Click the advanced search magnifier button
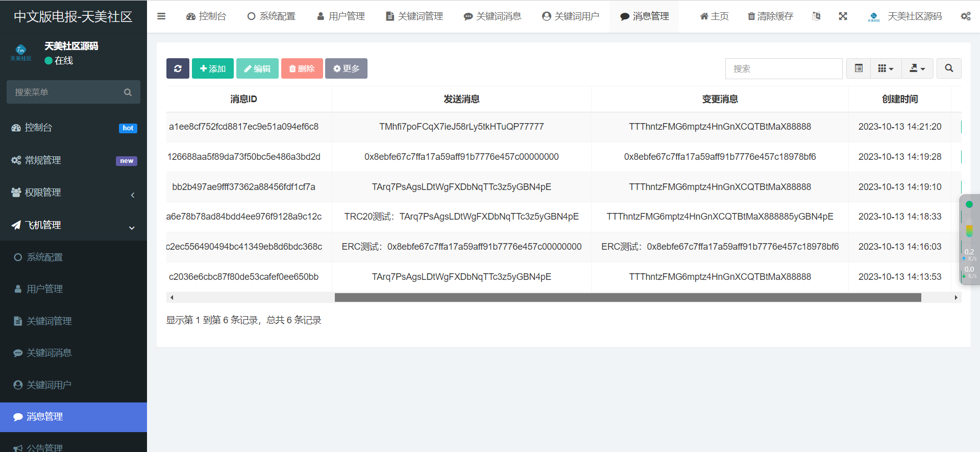 coord(949,68)
